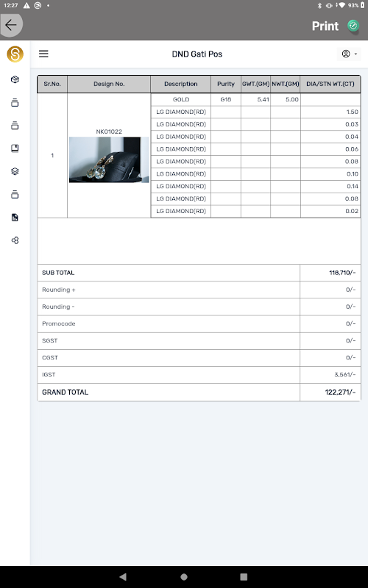Select the GOLD description cell
Viewport: 368px width, 588px height.
click(181, 99)
